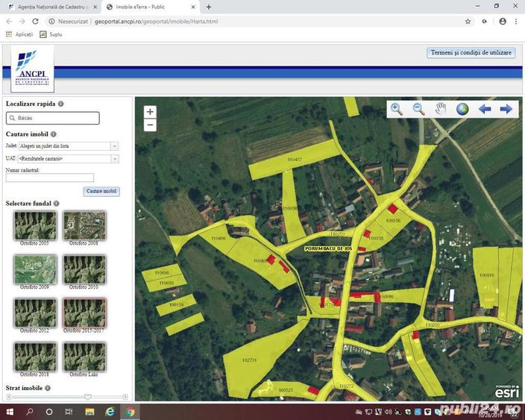
Task: Click the map zoom out magnifier tool
Action: (x=418, y=109)
